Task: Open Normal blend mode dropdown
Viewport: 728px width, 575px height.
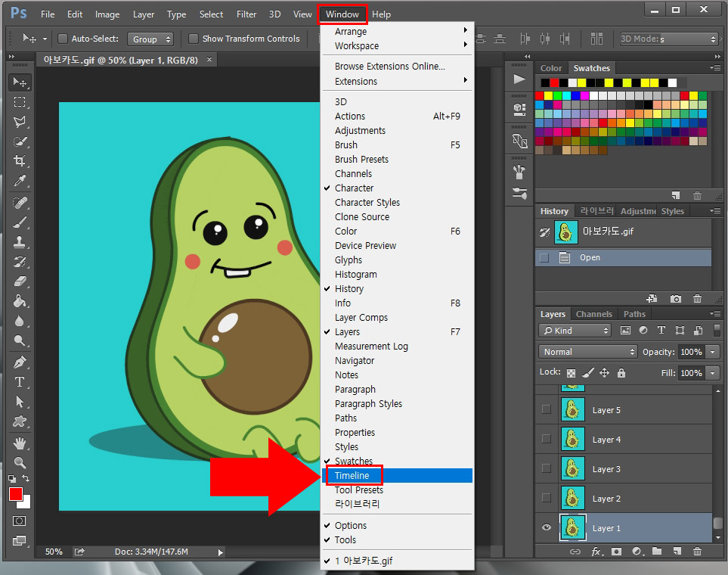Action: (587, 352)
